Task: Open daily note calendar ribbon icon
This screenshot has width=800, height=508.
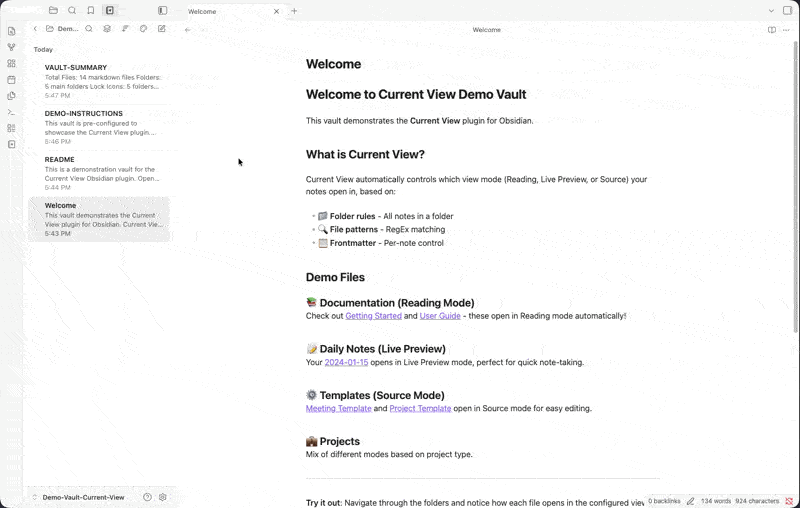Action: [12, 80]
